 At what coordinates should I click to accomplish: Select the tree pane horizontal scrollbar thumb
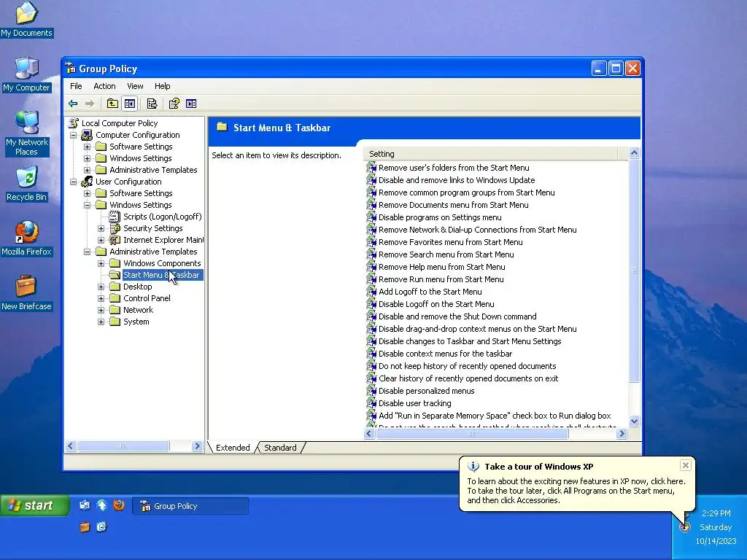point(123,446)
